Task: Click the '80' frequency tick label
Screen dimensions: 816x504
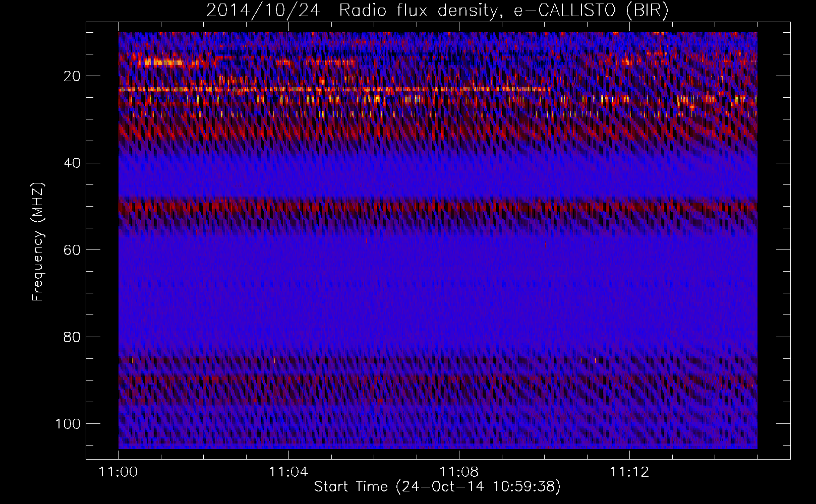Action: tap(73, 337)
